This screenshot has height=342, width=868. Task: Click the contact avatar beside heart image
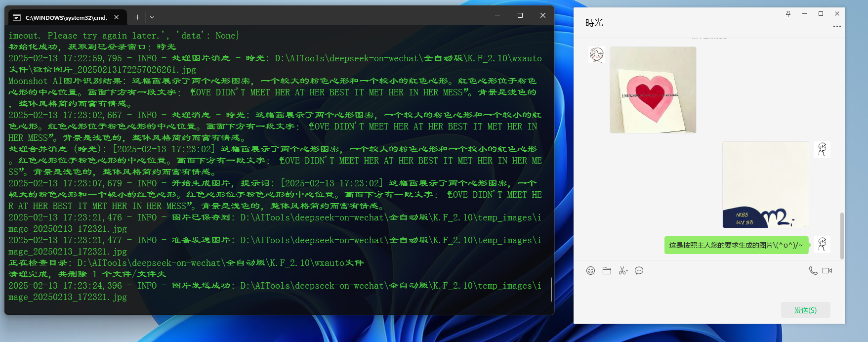[596, 54]
